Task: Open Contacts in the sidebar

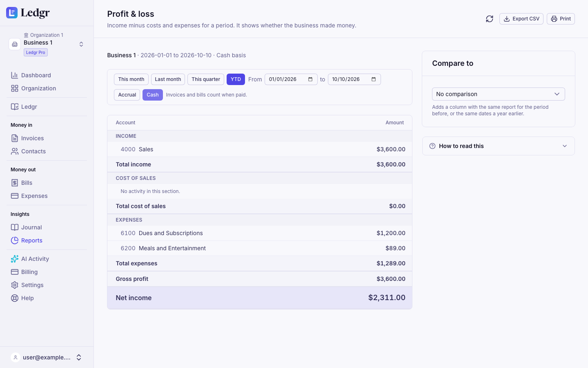Action: [47, 151]
